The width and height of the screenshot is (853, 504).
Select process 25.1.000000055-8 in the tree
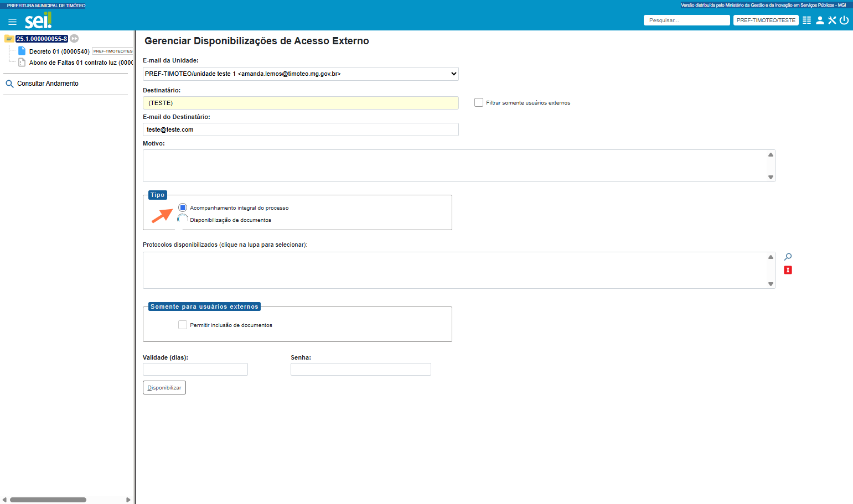42,39
